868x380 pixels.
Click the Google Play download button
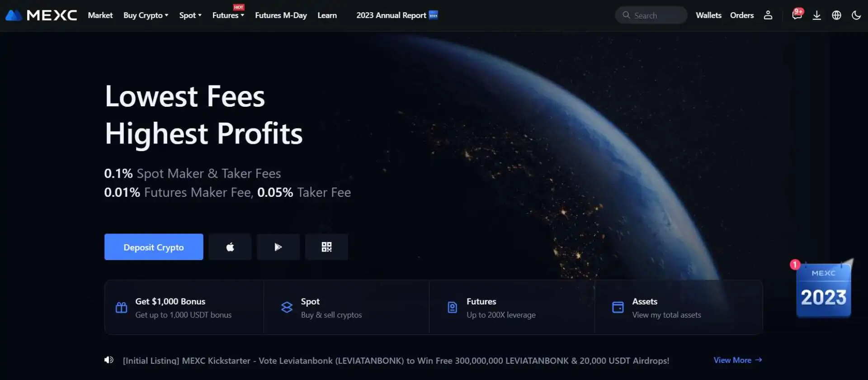(278, 247)
